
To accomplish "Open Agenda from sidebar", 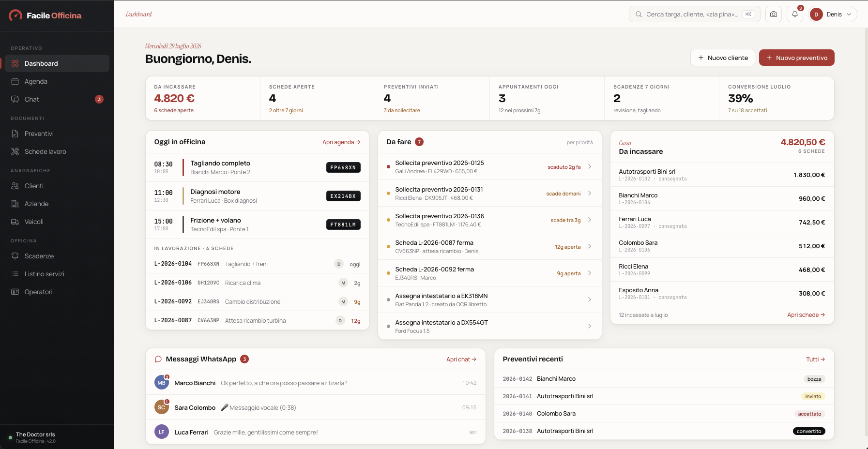I will [57, 81].
